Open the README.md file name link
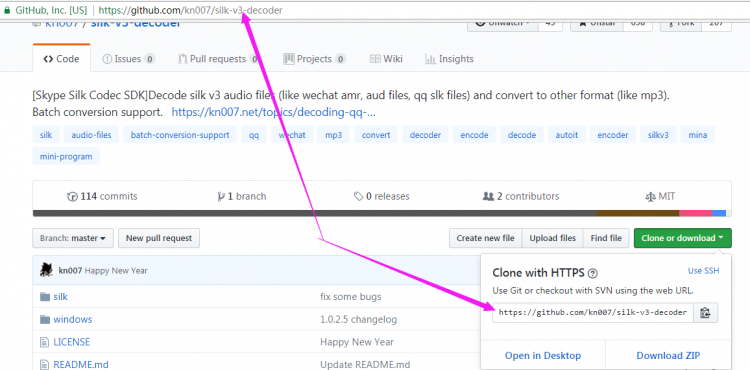The height and width of the screenshot is (370, 750). pos(81,365)
